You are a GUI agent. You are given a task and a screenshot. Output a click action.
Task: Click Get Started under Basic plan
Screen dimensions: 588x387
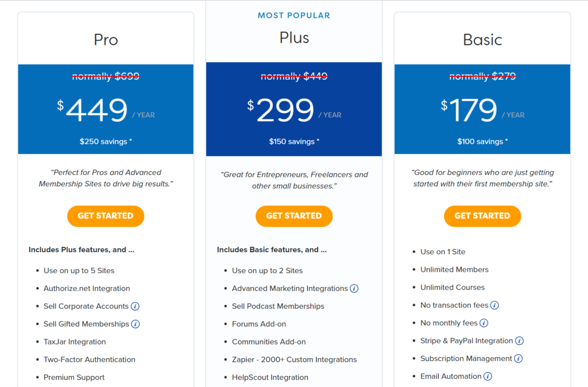[x=482, y=216]
